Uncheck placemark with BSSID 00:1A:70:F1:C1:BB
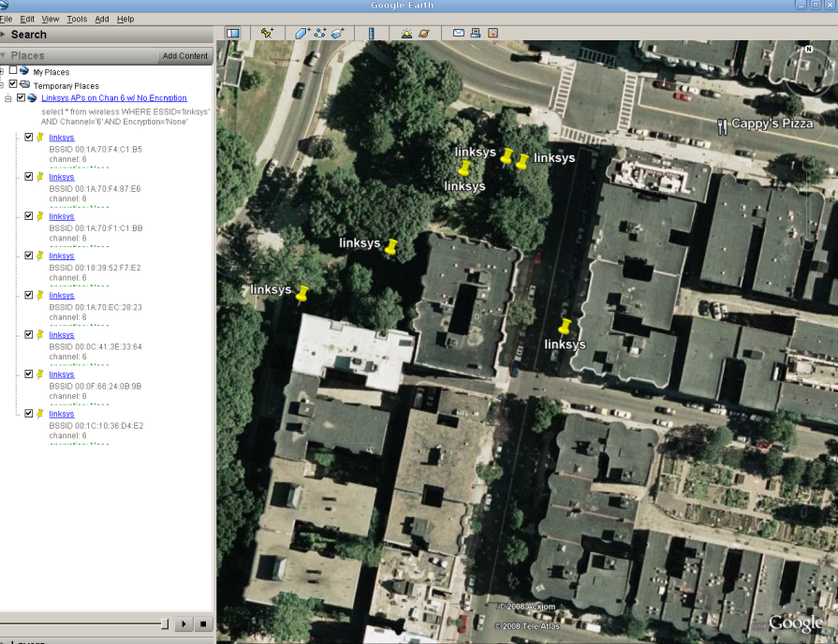This screenshot has width=838, height=644. 29,216
